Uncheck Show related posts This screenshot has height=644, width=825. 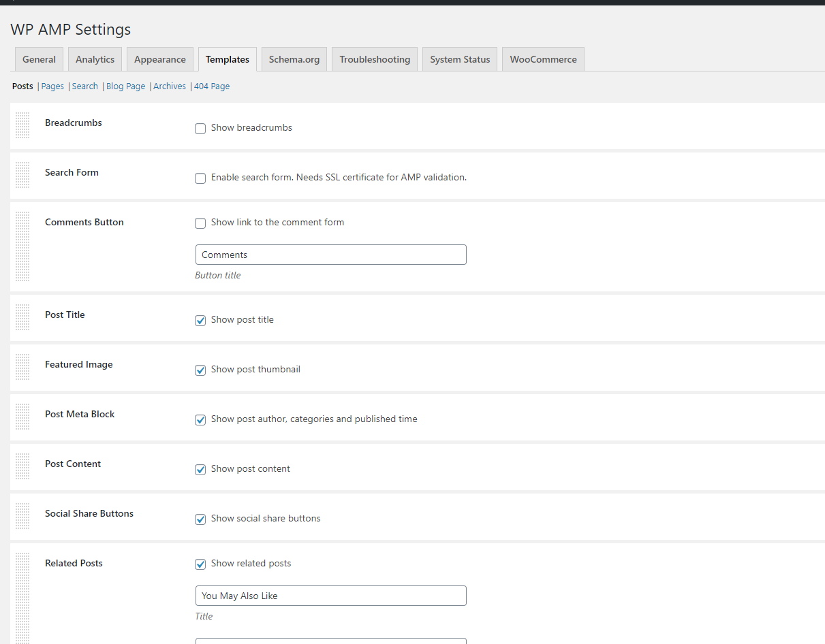(x=200, y=564)
